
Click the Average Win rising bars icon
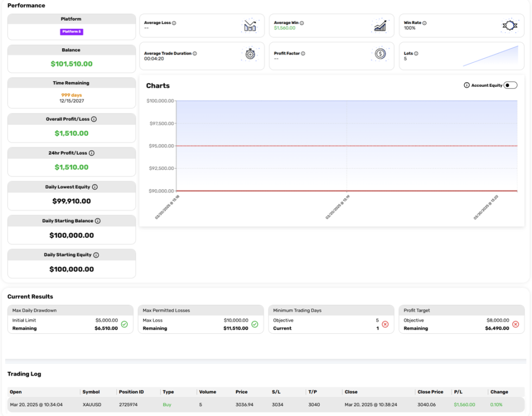point(380,26)
